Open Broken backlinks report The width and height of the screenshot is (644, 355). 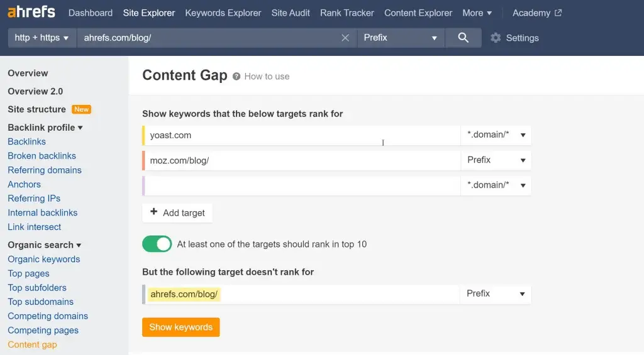[x=42, y=156]
